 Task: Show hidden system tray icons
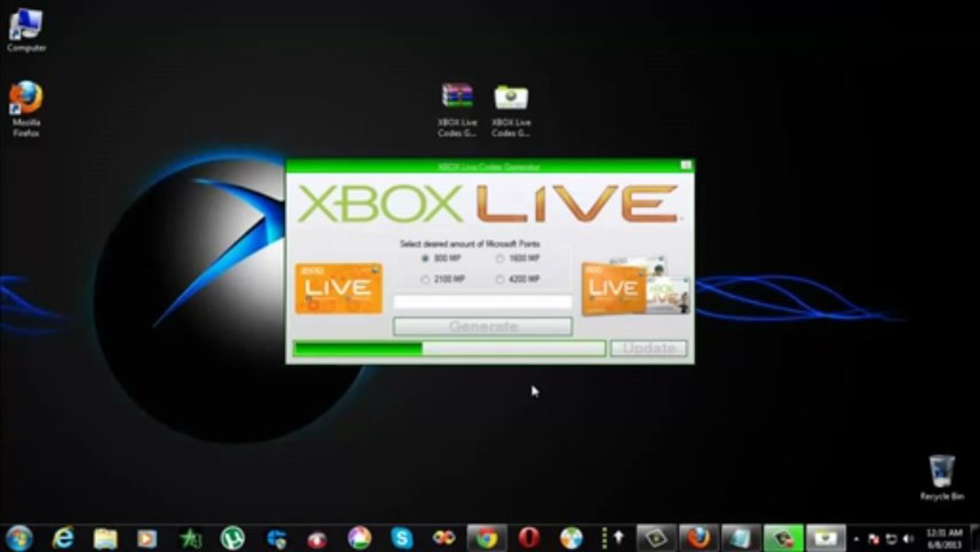click(x=857, y=539)
